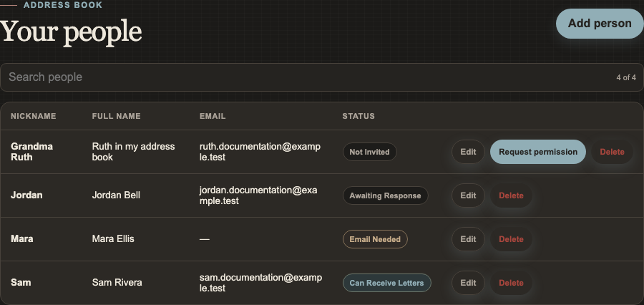Click the 4 of 4 result count

(626, 77)
